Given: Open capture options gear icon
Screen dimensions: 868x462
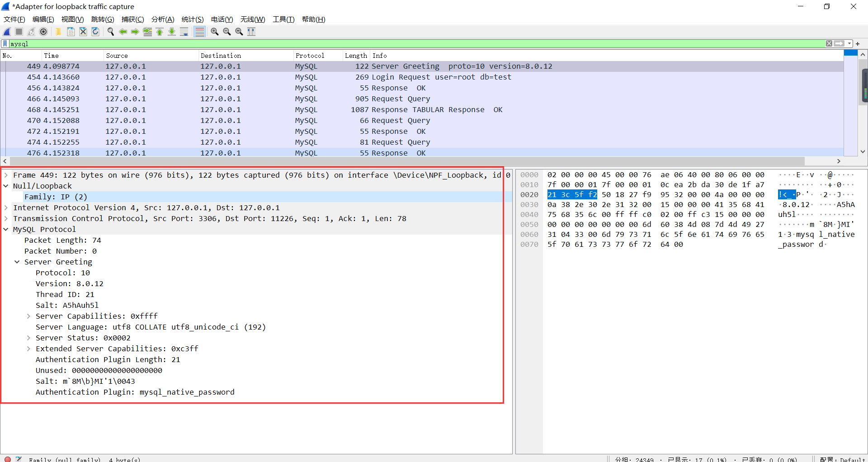Looking at the screenshot, I should coord(43,32).
